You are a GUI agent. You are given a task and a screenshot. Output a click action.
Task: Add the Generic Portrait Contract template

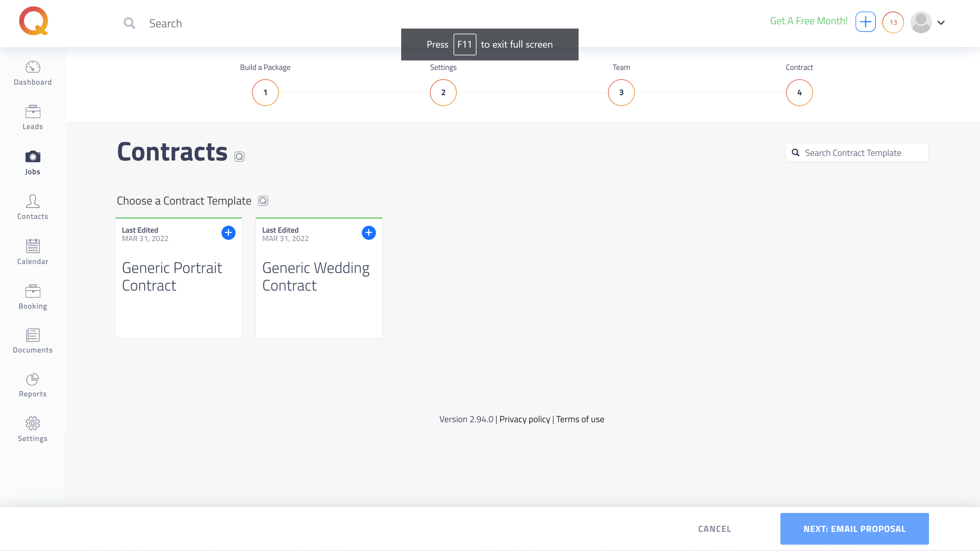click(229, 233)
